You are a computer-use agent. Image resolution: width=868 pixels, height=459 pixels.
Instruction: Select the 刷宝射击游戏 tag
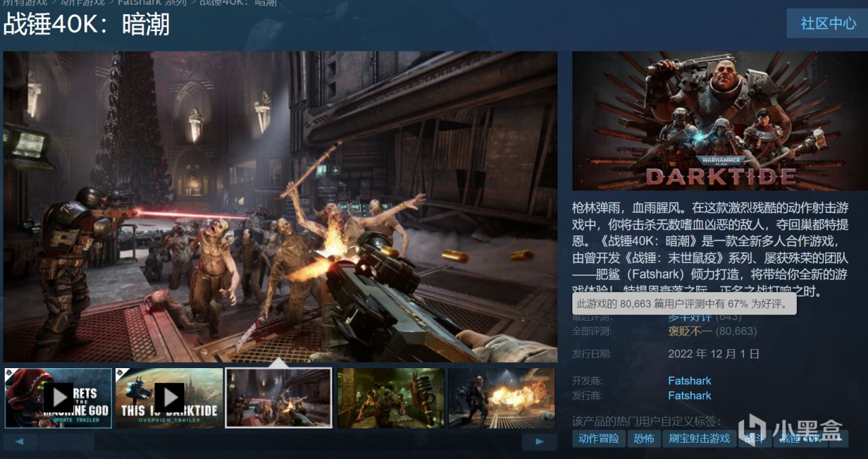pyautogui.click(x=699, y=439)
